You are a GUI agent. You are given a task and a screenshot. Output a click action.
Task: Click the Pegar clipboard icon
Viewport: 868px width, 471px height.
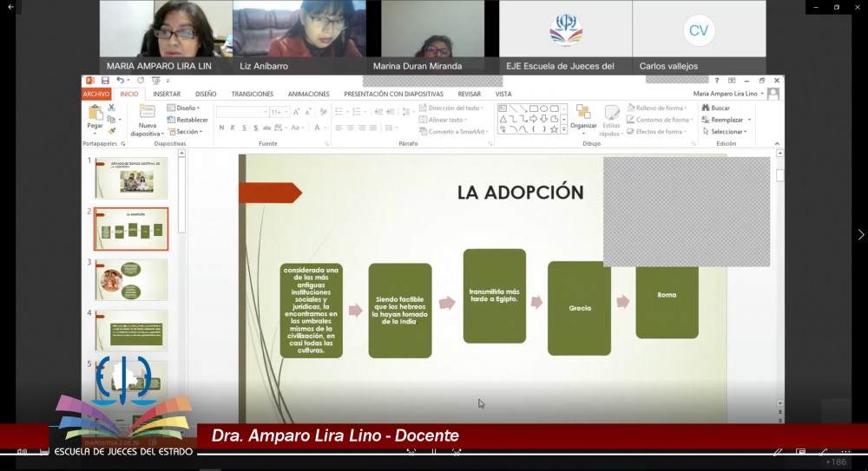click(x=95, y=115)
